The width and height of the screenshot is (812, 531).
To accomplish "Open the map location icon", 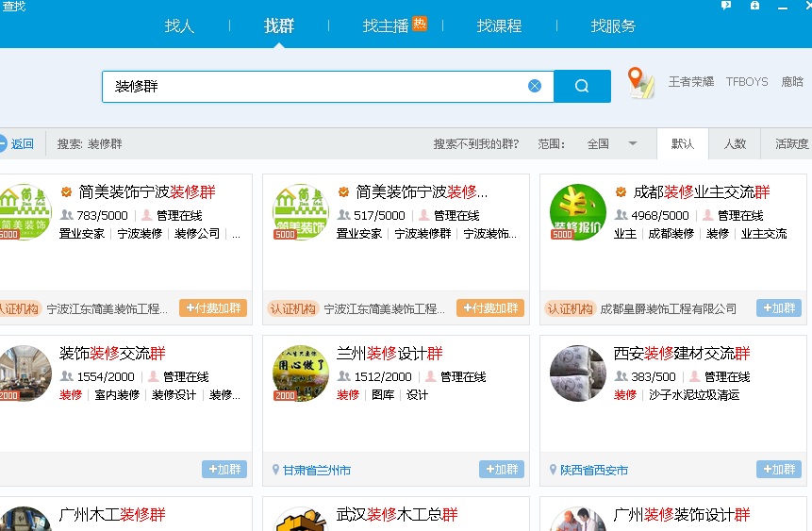I will 641,82.
